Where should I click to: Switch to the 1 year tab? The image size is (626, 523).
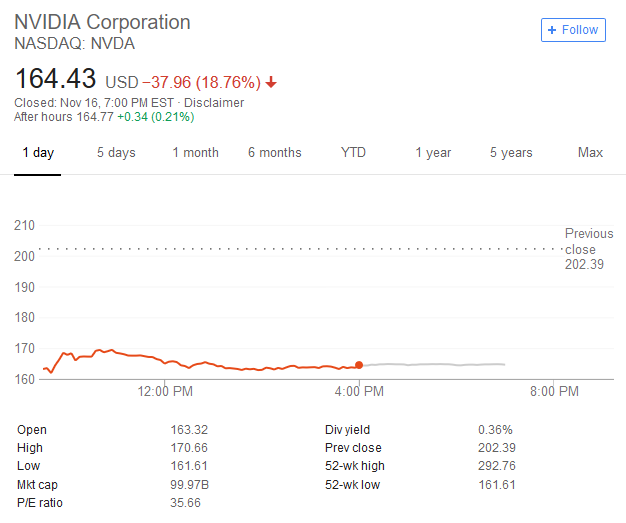click(433, 153)
